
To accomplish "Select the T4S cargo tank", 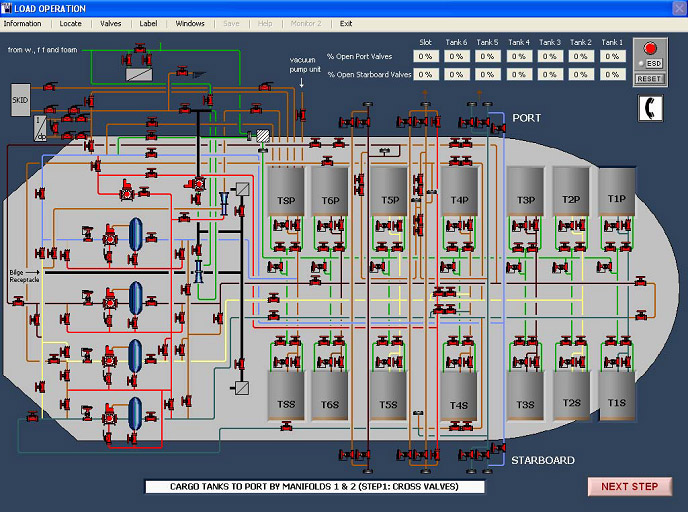I will [459, 396].
